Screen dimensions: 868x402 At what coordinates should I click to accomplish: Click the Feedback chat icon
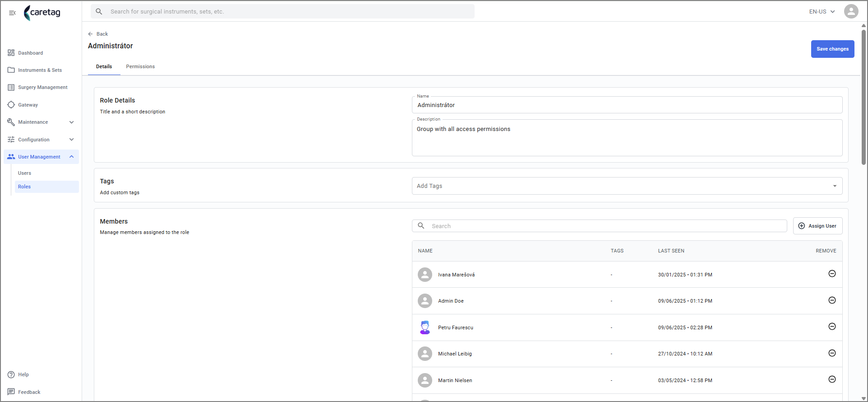coord(11,392)
